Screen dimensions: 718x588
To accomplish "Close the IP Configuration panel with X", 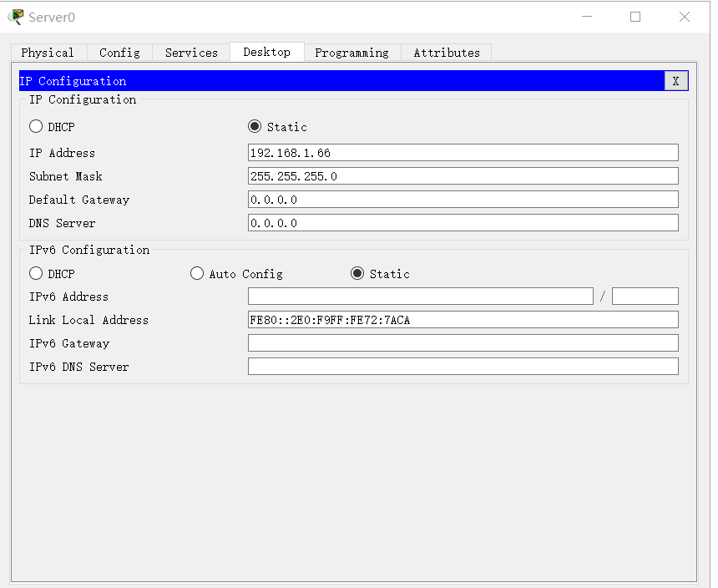I will pos(676,81).
